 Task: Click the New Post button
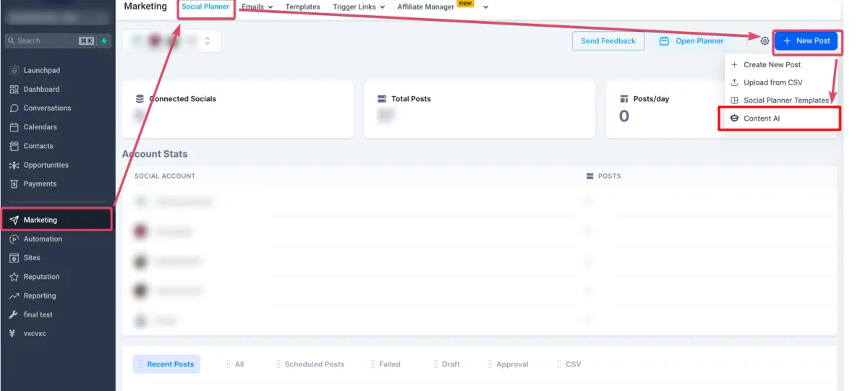pos(807,41)
